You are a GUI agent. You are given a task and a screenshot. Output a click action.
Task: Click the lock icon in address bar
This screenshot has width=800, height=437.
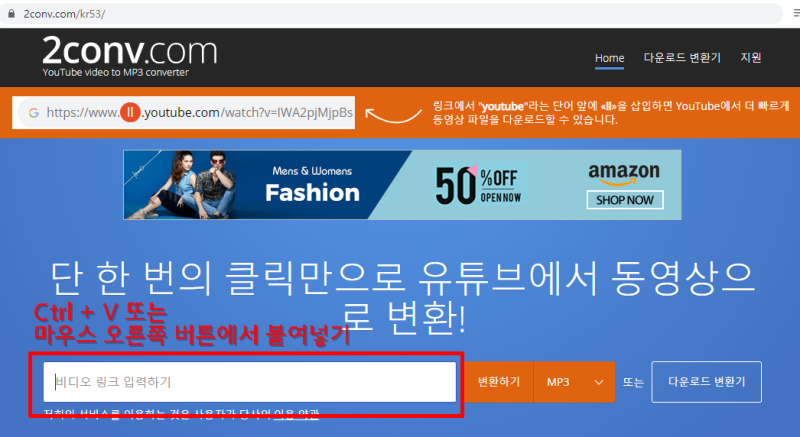coord(11,14)
